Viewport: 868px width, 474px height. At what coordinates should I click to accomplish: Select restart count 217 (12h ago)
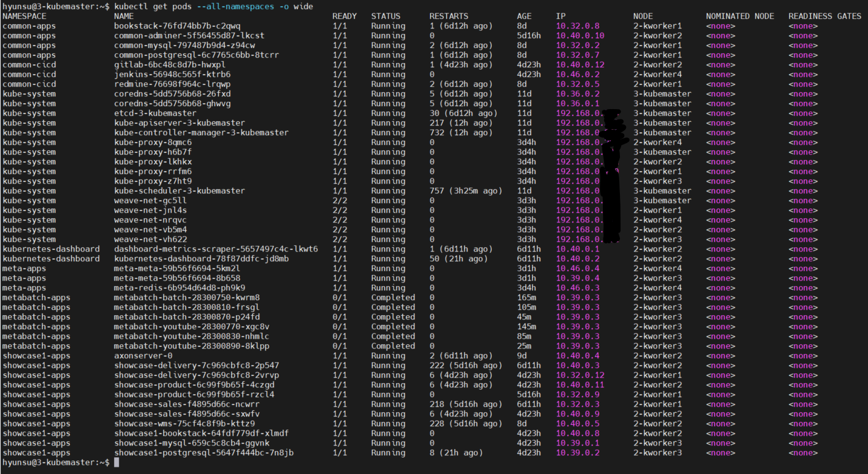coord(461,123)
